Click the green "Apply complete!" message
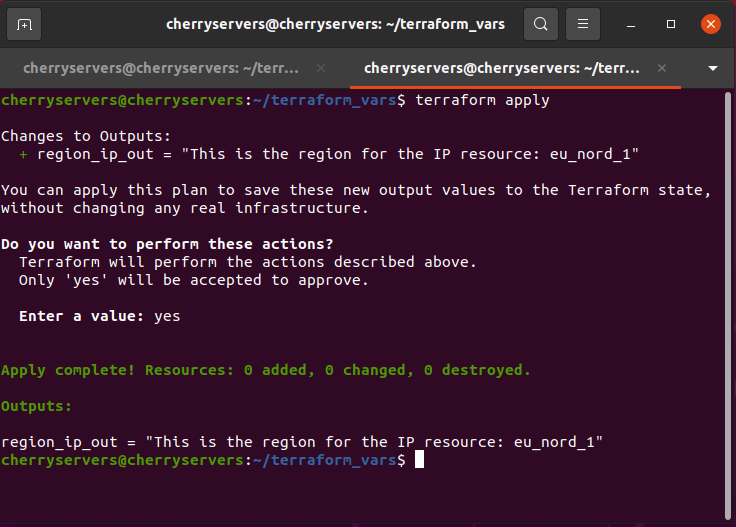 [265, 370]
